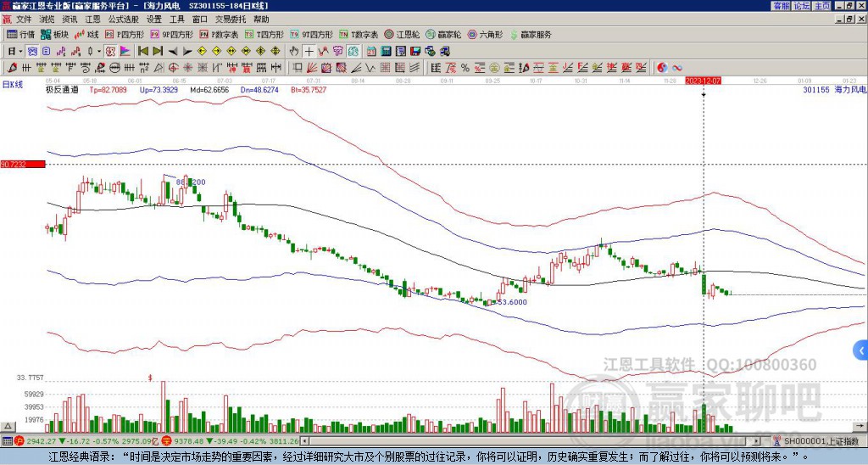Click the Shanghai index 2942.27 status value
868x465 pixels.
point(41,441)
